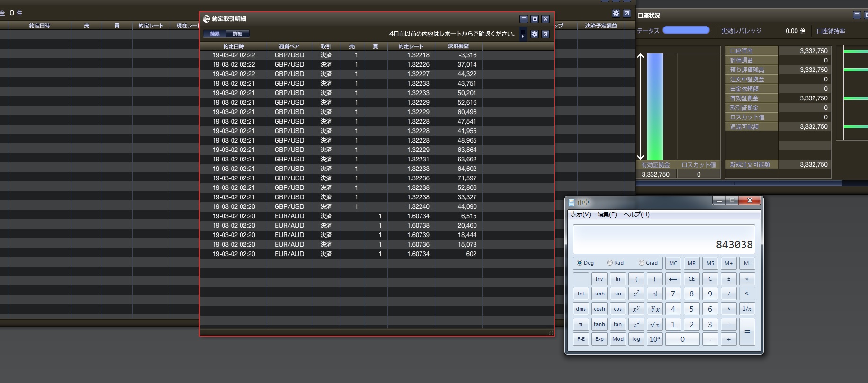Click the pi key on calculator
Image resolution: width=868 pixels, height=383 pixels.
pos(581,324)
